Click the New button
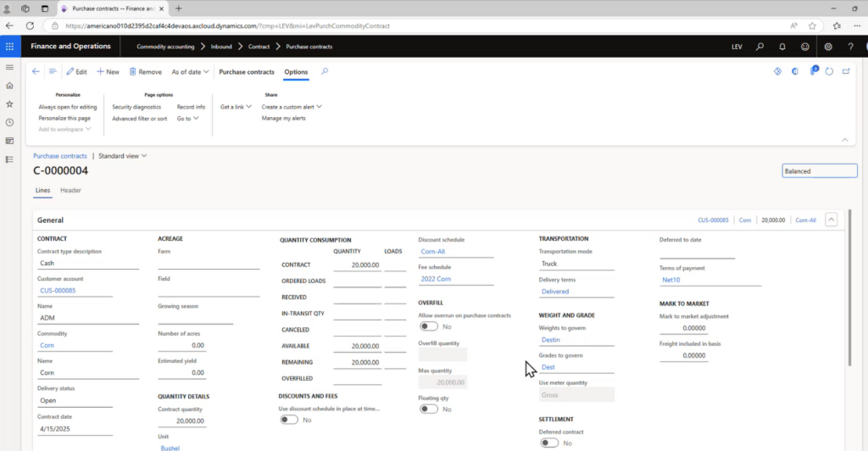This screenshot has width=868, height=451. click(x=108, y=72)
